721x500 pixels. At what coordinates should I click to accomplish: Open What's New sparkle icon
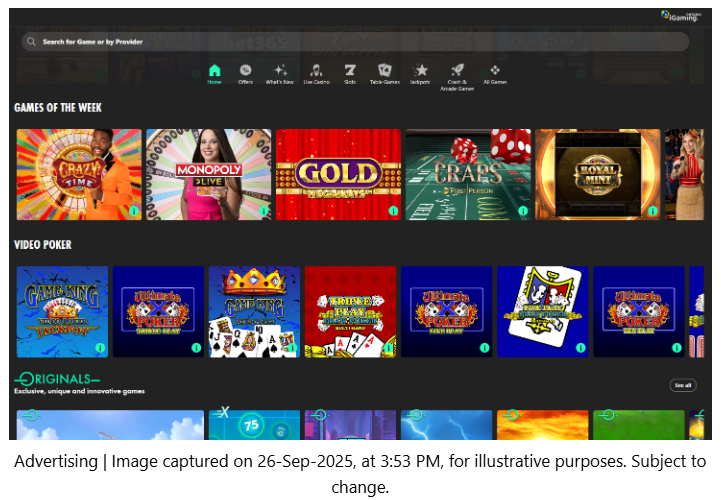[280, 70]
